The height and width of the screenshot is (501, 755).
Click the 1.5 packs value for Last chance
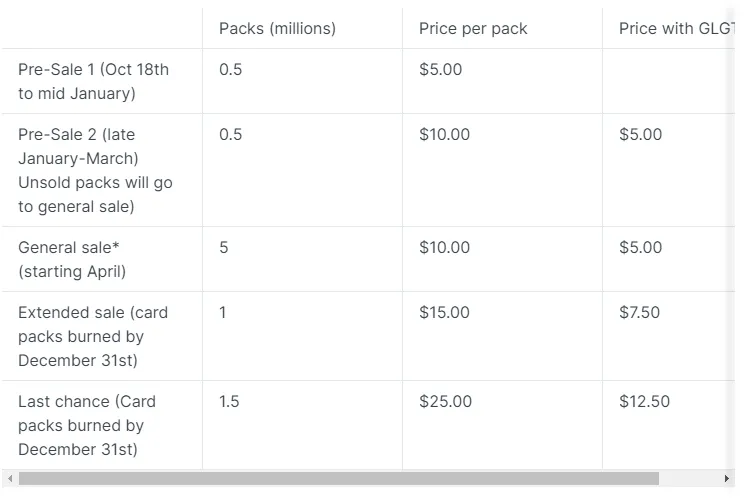(x=230, y=401)
